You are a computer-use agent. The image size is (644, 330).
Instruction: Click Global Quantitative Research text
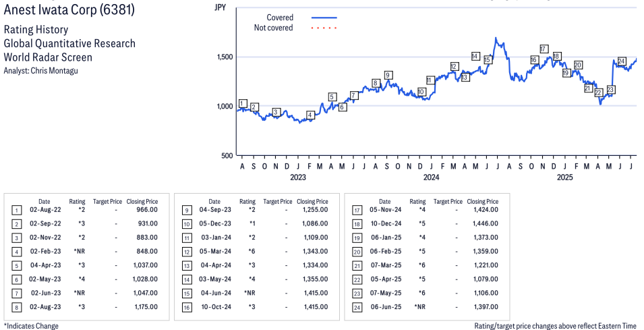click(69, 43)
